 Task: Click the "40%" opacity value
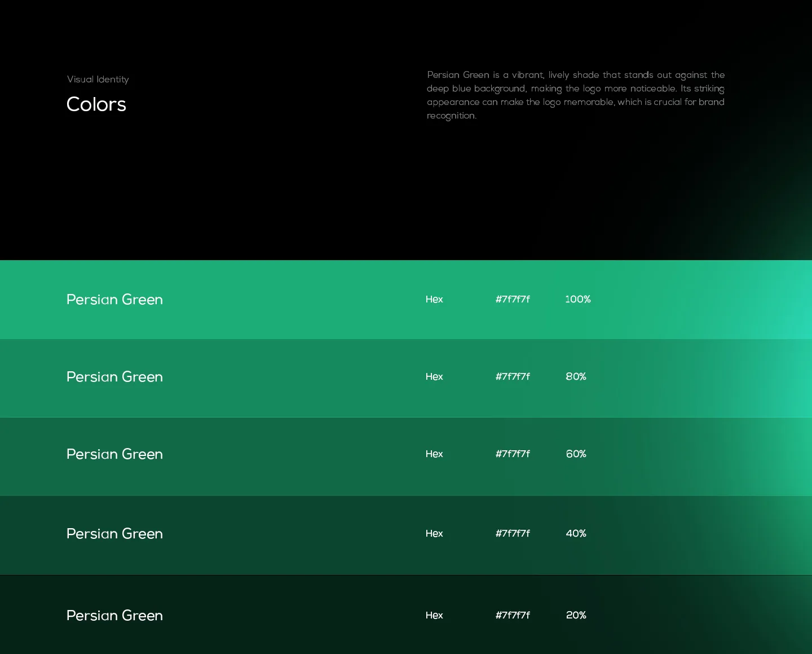(x=576, y=534)
